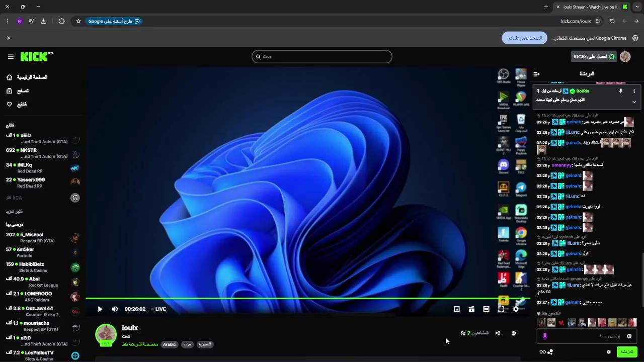Bookmark this page with star icon
Viewport: 644px width, 362px height.
(x=78, y=21)
